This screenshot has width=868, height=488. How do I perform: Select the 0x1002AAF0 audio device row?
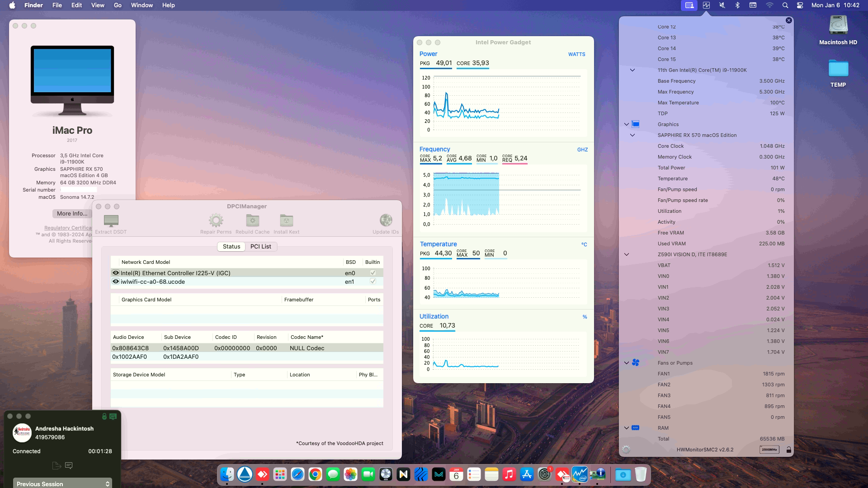point(247,357)
